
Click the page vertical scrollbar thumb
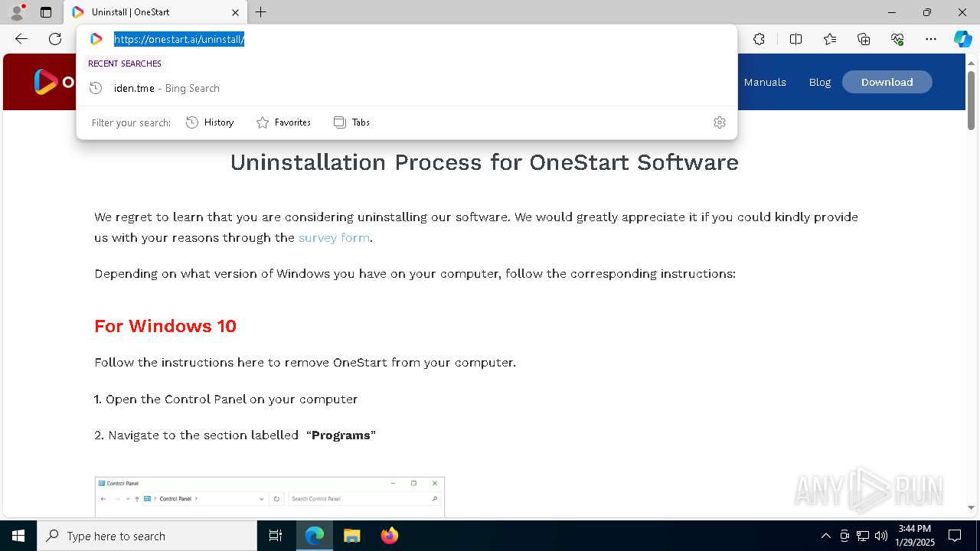click(x=971, y=99)
